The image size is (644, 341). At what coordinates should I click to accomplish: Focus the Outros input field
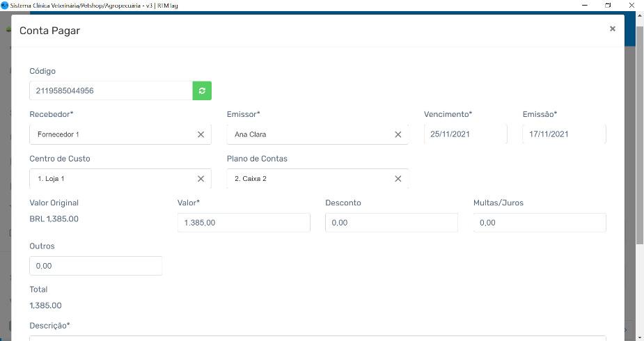[95, 266]
